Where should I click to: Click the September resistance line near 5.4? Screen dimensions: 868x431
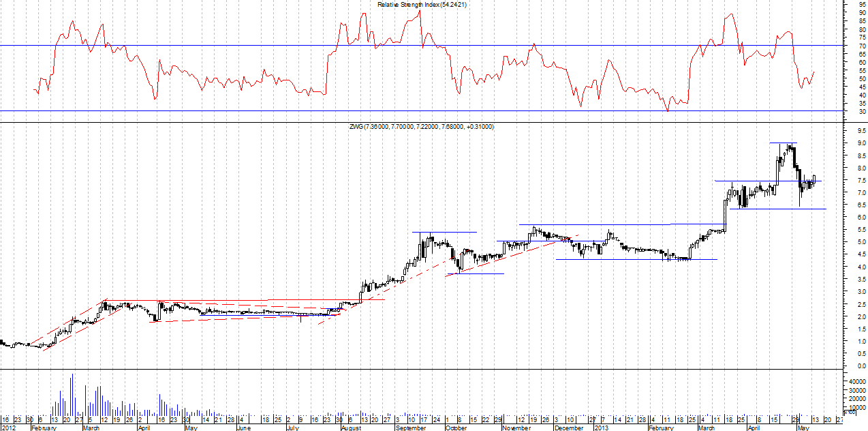444,232
